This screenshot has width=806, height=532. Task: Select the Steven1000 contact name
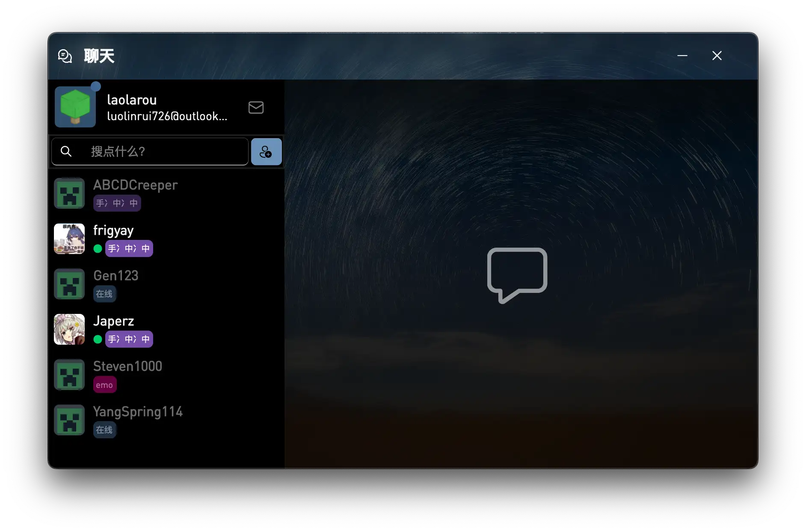pyautogui.click(x=127, y=366)
